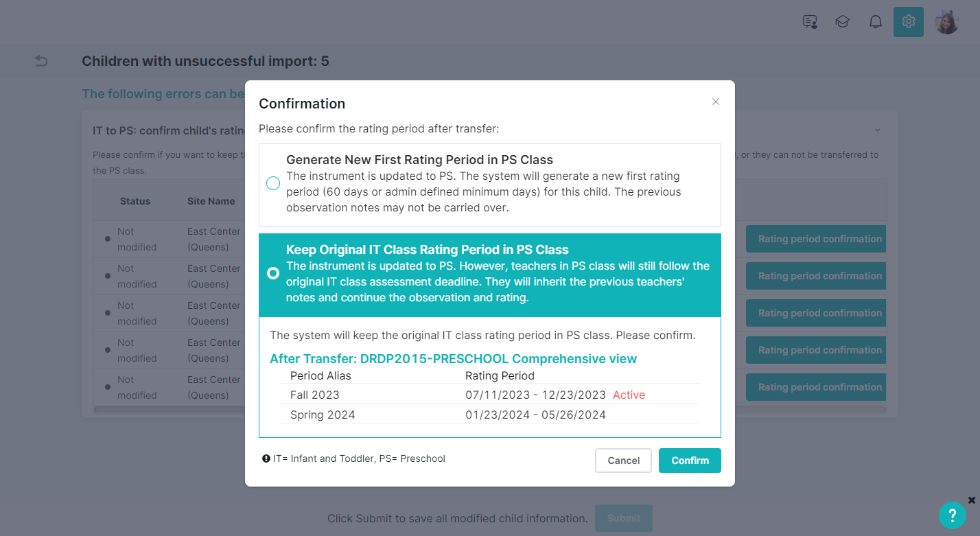980x536 pixels.
Task: Click the Confirm button
Action: point(690,461)
